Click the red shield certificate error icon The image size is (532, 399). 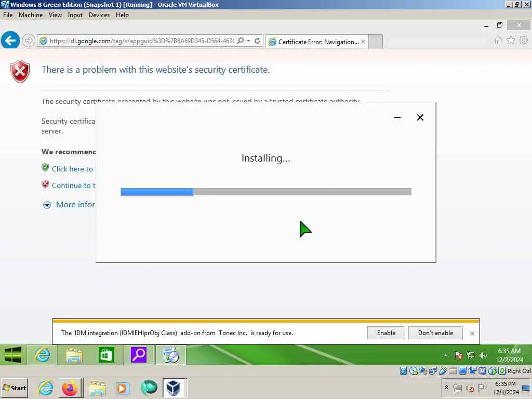click(x=20, y=72)
